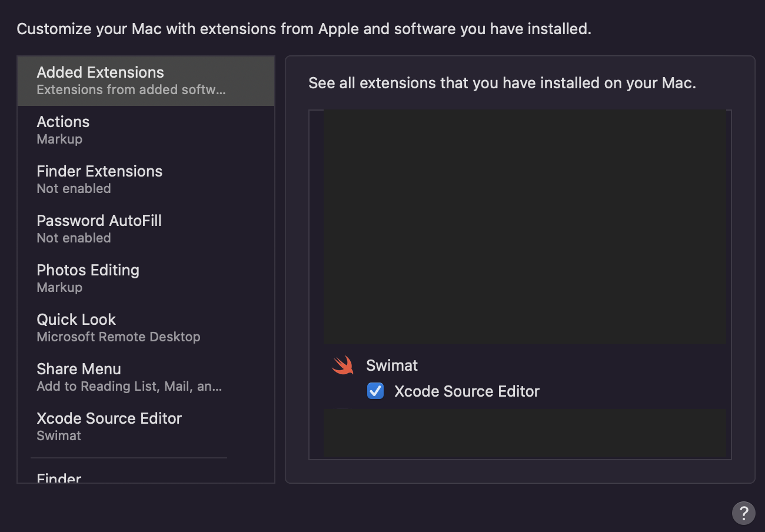
Task: Click the Swimat extension name
Action: (x=392, y=365)
